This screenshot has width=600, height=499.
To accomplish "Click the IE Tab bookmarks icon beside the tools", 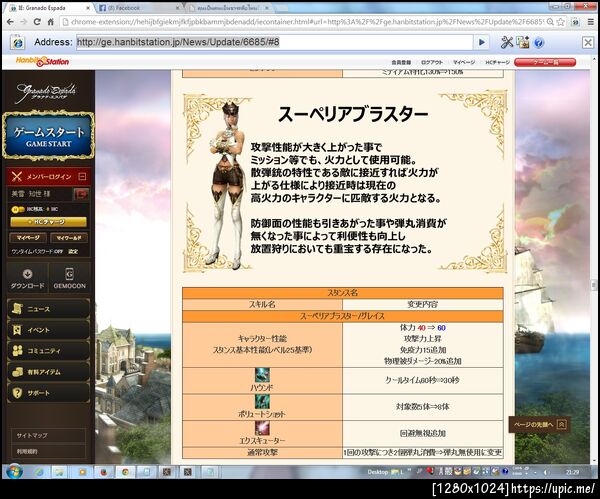I will (x=522, y=42).
